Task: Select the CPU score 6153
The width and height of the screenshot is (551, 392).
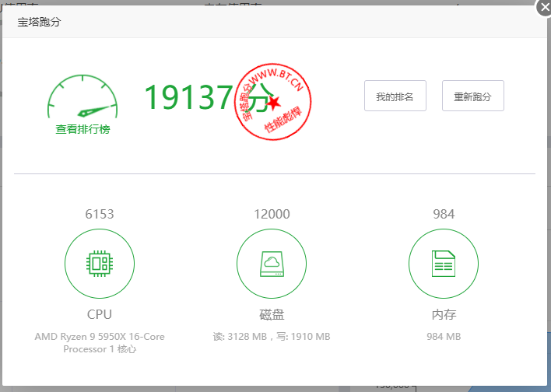Action: pyautogui.click(x=100, y=214)
